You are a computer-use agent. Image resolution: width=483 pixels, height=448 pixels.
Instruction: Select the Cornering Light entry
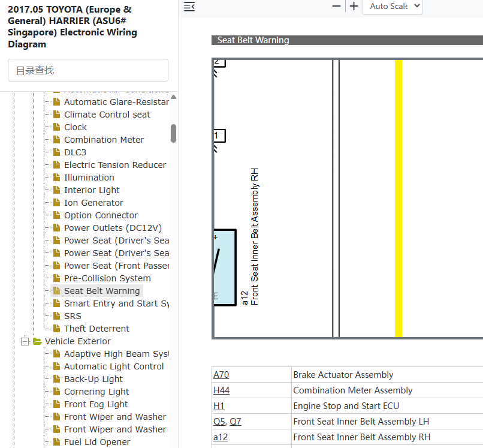tap(96, 392)
